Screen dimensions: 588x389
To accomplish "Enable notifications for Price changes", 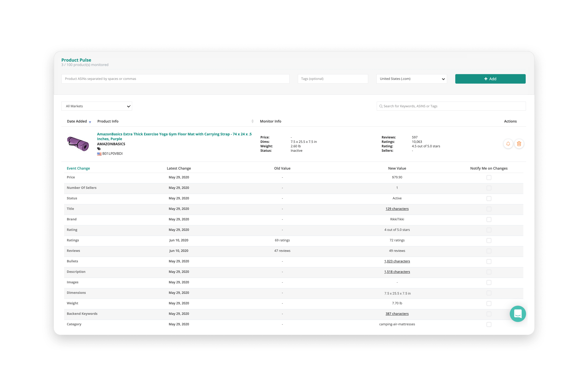I will 489,177.
